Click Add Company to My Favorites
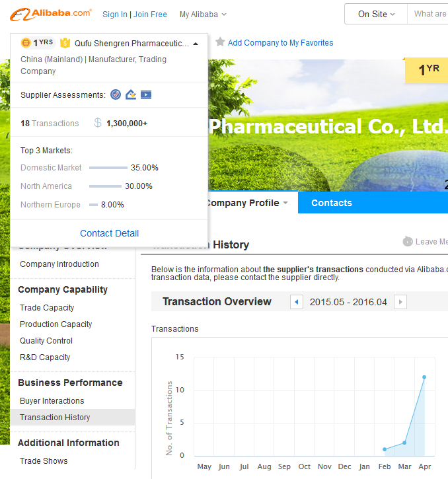 point(281,43)
